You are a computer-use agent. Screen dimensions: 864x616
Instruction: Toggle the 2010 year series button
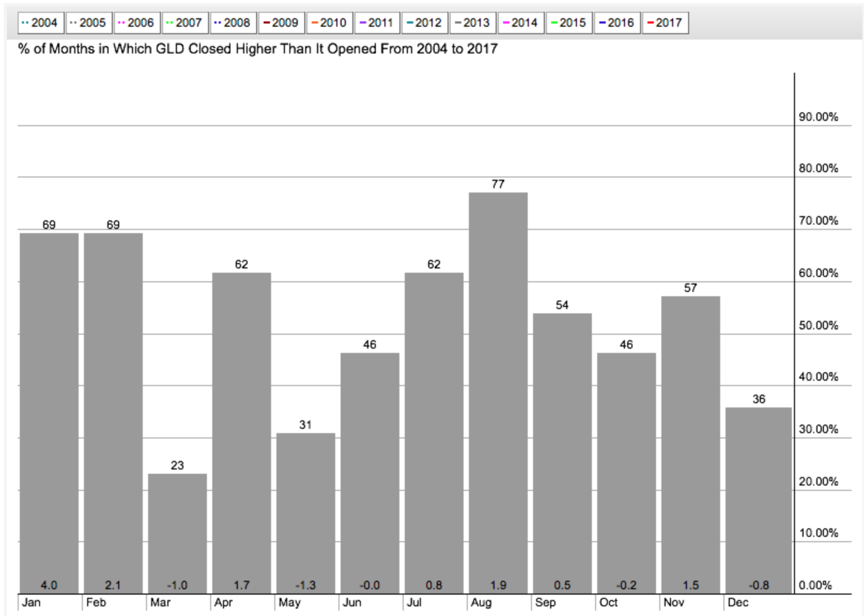pos(329,23)
